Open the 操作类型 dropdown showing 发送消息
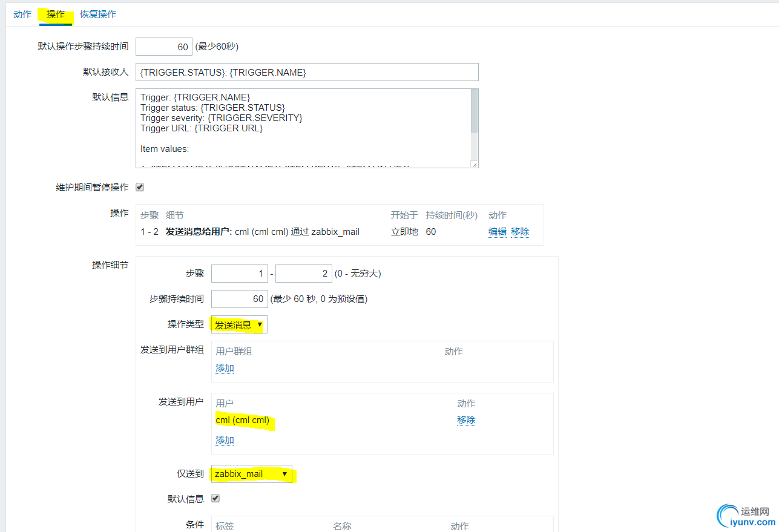The height and width of the screenshot is (532, 779). 238,324
